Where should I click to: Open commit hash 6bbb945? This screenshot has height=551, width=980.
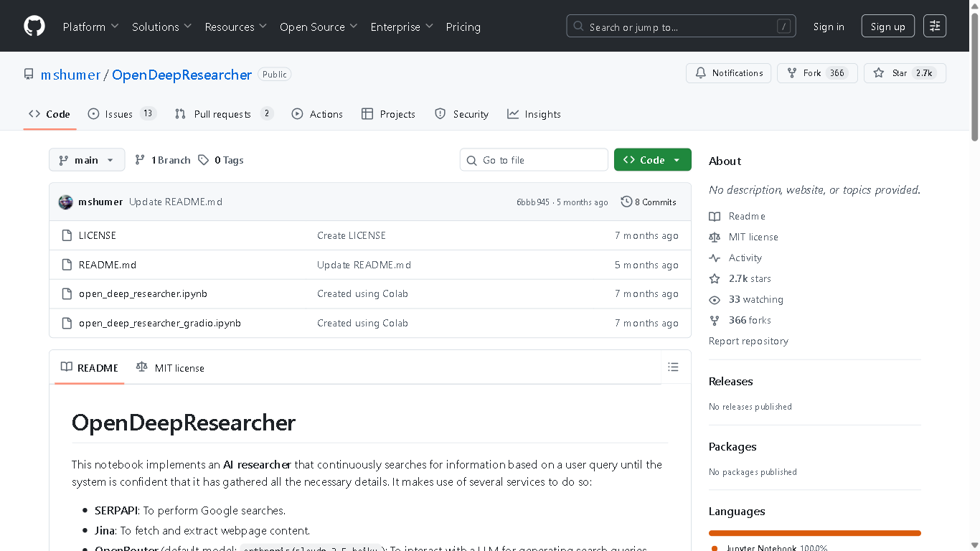coord(533,202)
